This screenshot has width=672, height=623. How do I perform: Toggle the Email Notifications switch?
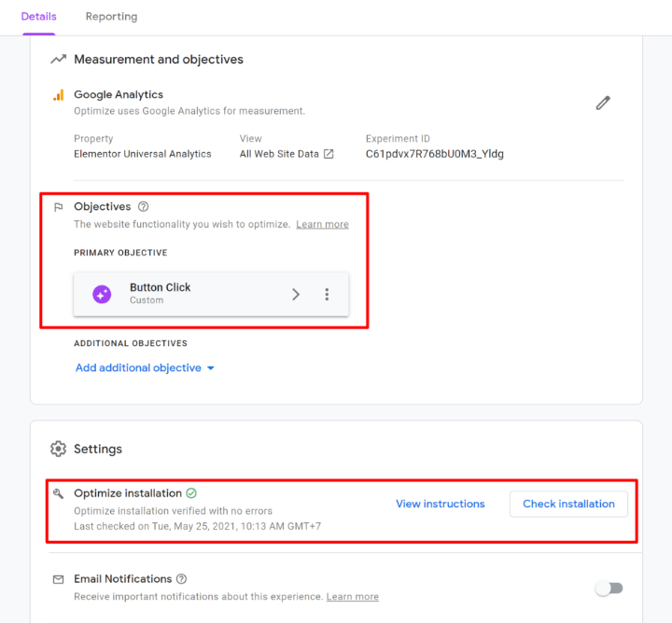click(x=609, y=588)
